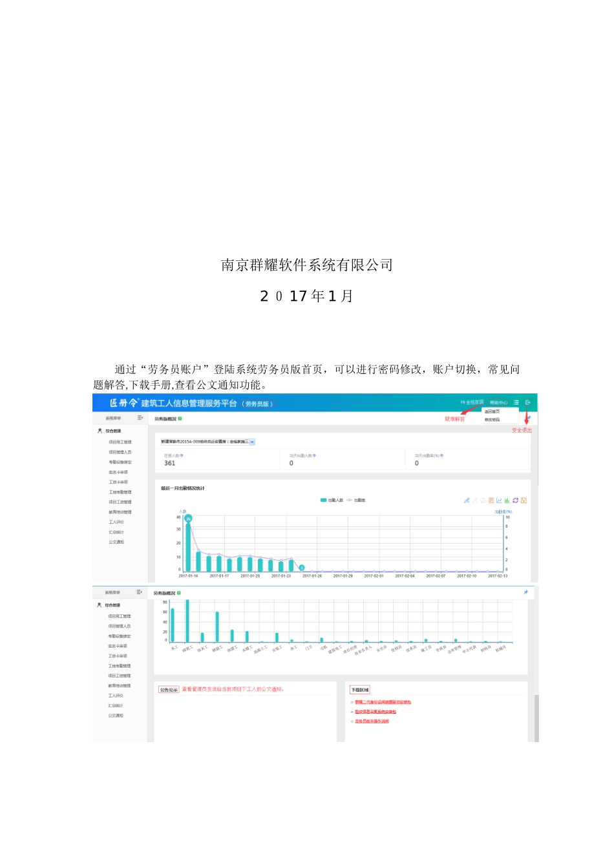Open 汇总统计 in lower sidebar
This screenshot has width=614, height=868.
115,706
